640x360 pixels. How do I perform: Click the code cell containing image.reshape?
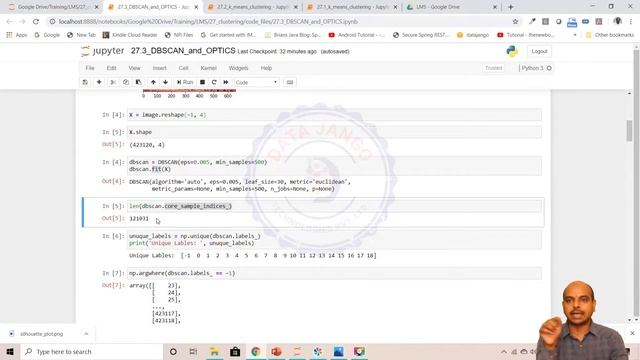point(334,115)
